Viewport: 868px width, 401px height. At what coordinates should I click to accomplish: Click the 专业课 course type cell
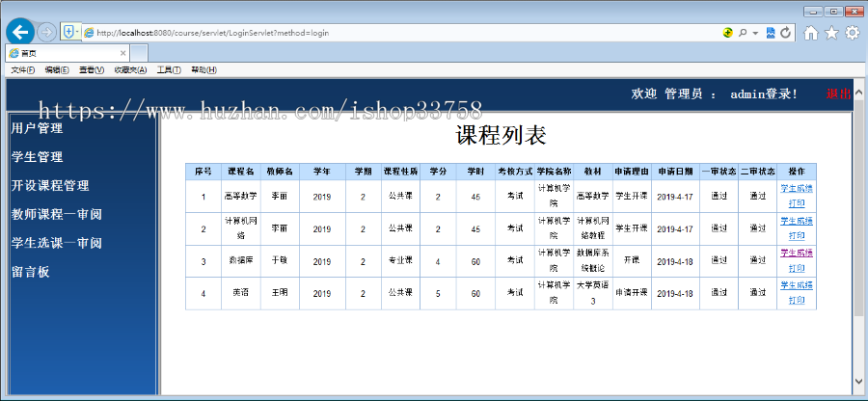click(400, 261)
